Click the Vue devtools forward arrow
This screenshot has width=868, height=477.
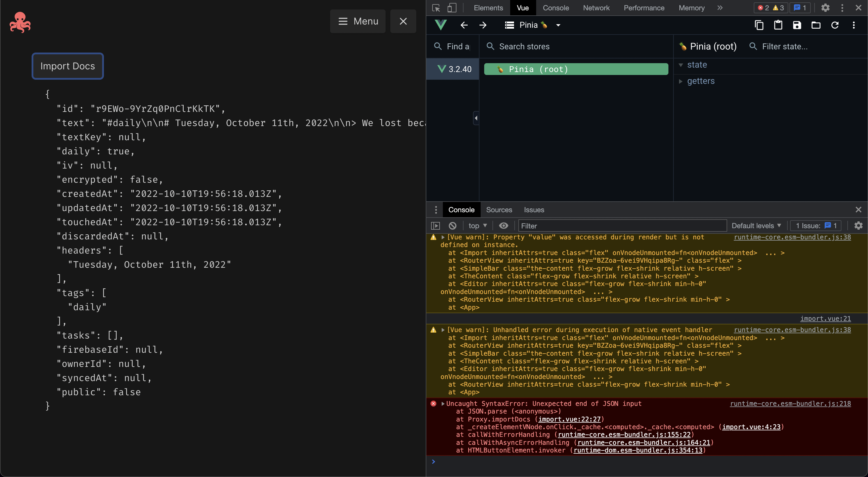point(483,25)
